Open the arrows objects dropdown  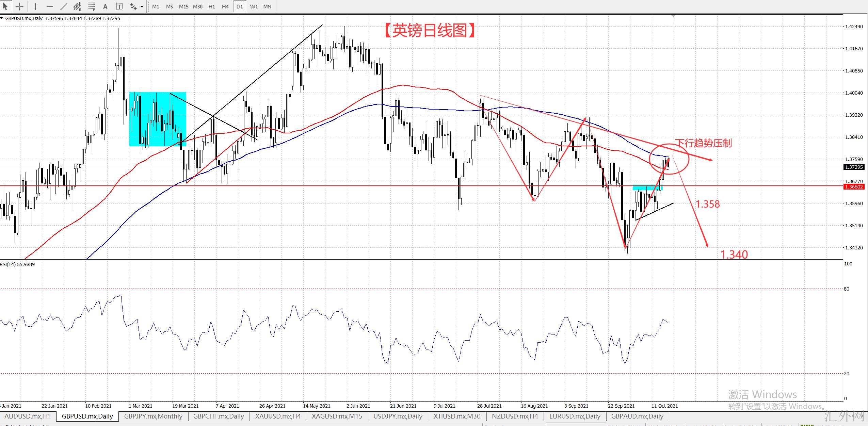pyautogui.click(x=142, y=6)
